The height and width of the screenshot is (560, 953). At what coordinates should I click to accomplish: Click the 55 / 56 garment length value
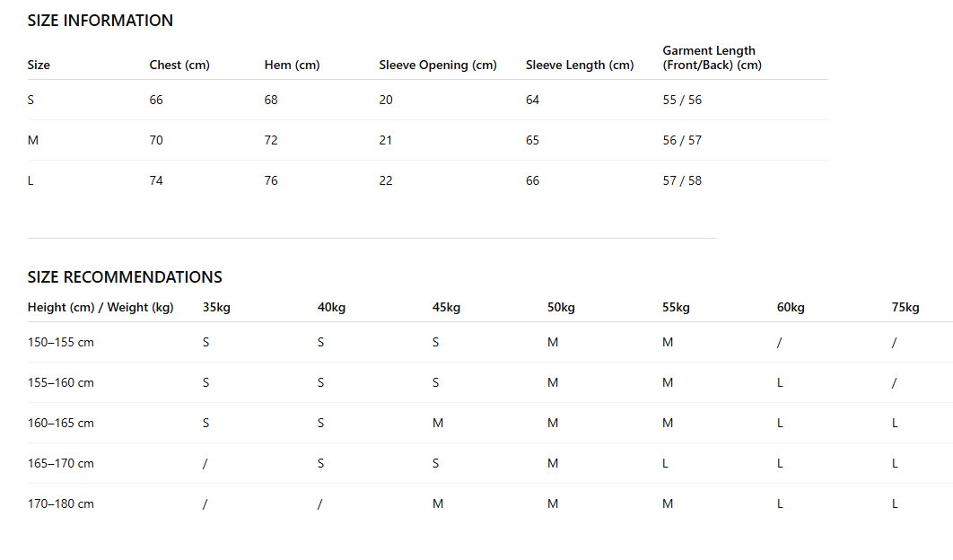682,100
